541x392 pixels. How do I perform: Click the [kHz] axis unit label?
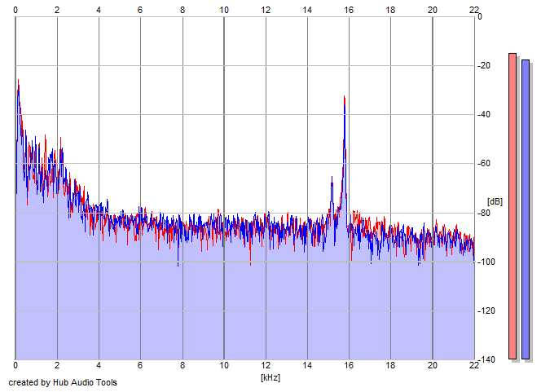click(x=270, y=377)
